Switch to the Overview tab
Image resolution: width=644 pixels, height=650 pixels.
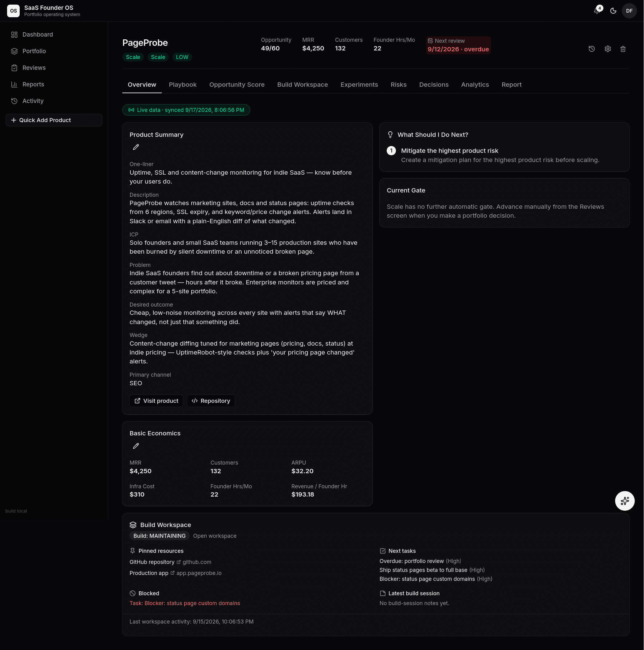(x=142, y=85)
